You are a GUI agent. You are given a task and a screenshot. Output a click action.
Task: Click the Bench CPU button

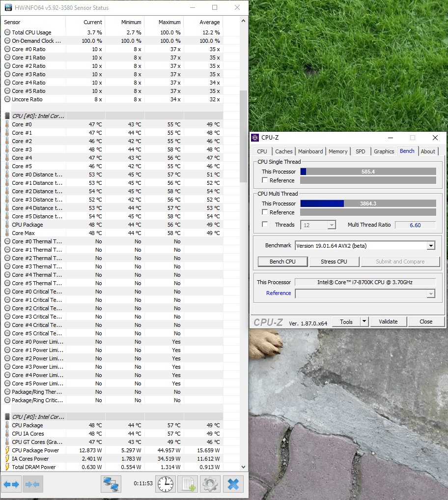pyautogui.click(x=282, y=262)
